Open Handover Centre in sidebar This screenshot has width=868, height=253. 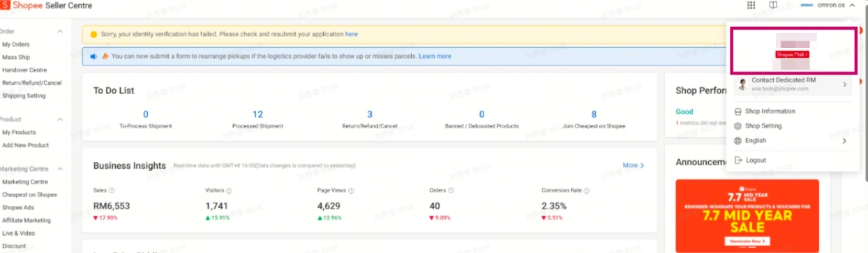pos(24,70)
